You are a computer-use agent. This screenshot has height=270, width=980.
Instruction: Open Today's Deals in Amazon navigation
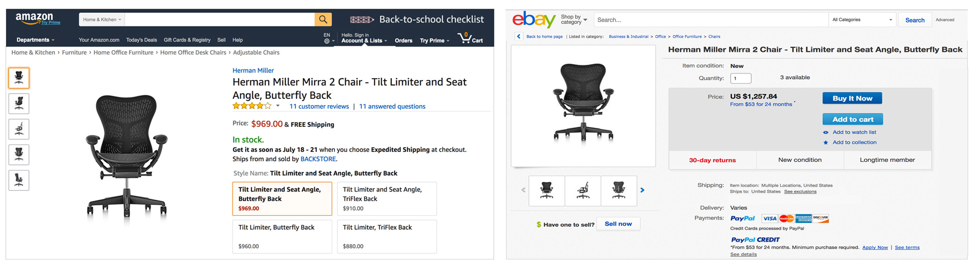141,40
